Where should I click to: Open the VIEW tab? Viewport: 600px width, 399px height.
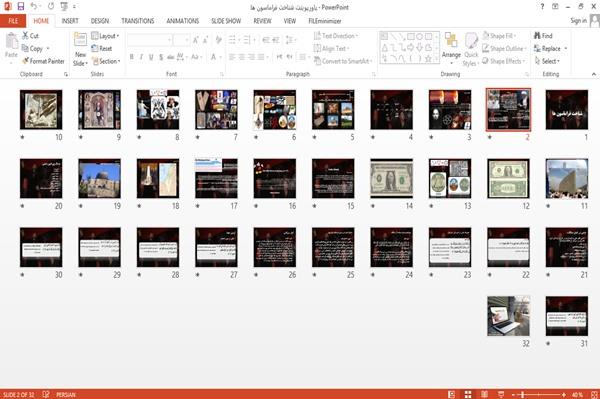tap(289, 21)
